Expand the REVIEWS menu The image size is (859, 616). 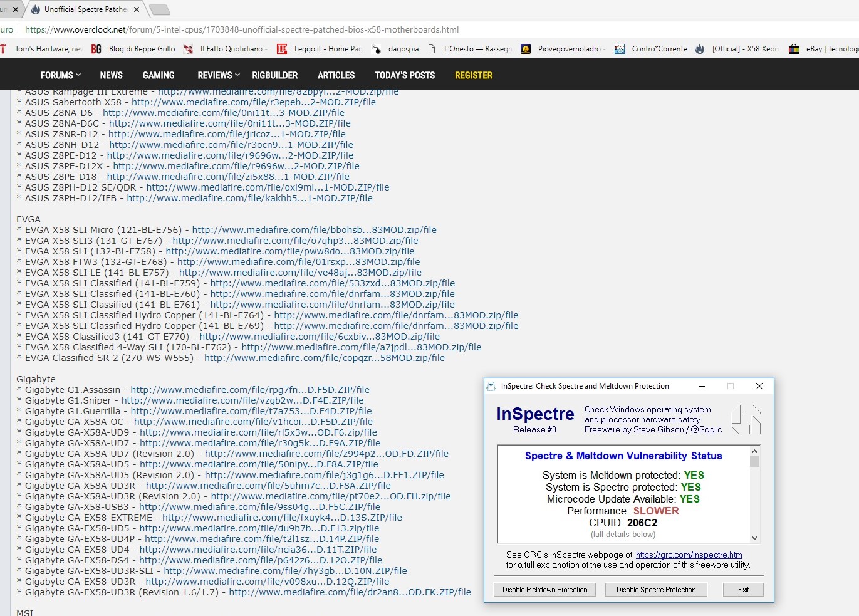click(x=219, y=75)
